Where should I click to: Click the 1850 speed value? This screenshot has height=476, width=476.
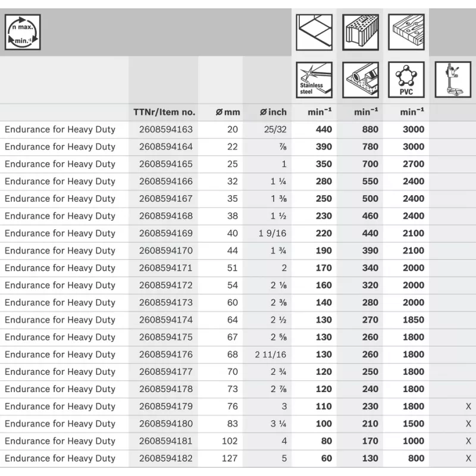click(x=413, y=320)
